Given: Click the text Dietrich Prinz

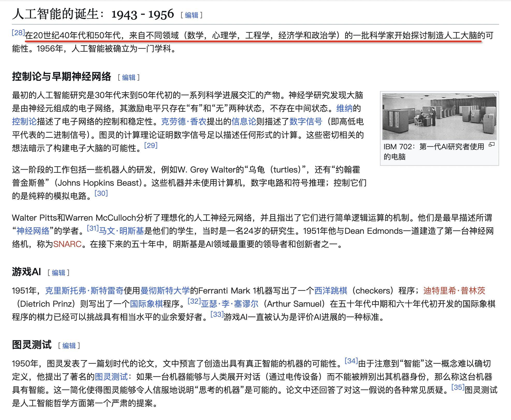Looking at the screenshot, I should [x=46, y=304].
